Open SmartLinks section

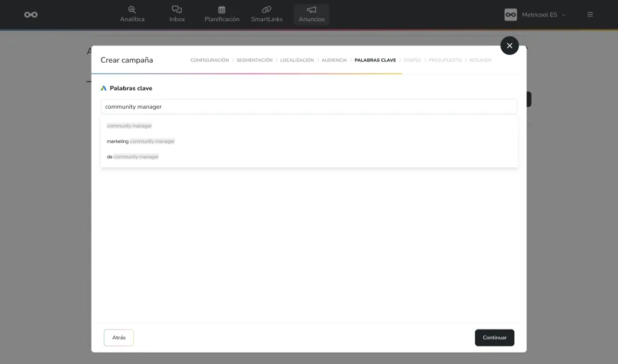[x=267, y=14]
